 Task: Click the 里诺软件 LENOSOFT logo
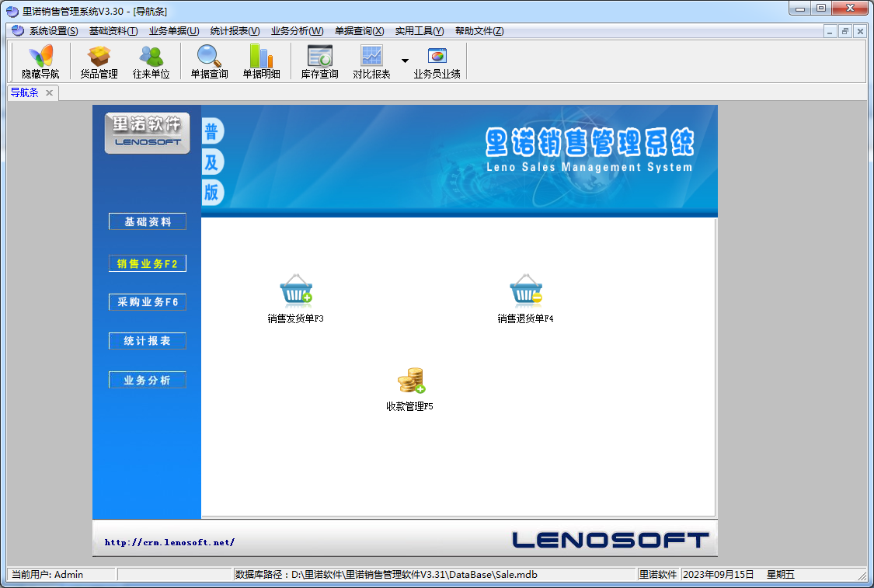coord(147,133)
